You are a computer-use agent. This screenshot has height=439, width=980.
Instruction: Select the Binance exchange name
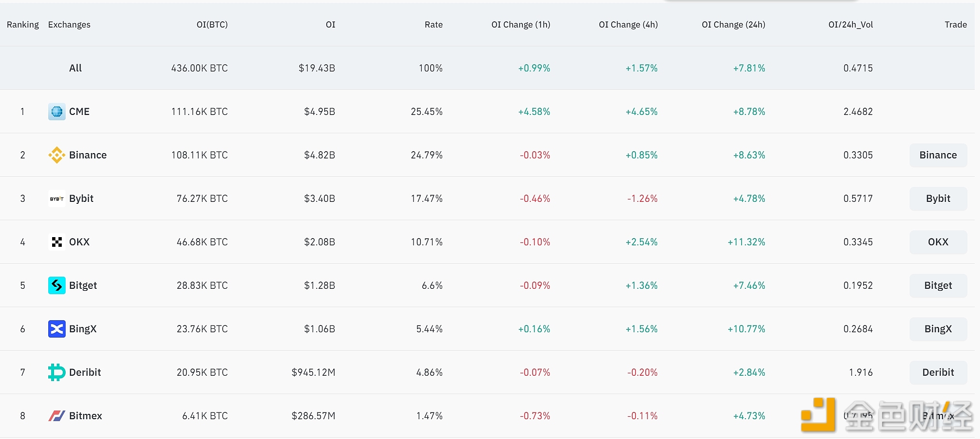pos(88,155)
